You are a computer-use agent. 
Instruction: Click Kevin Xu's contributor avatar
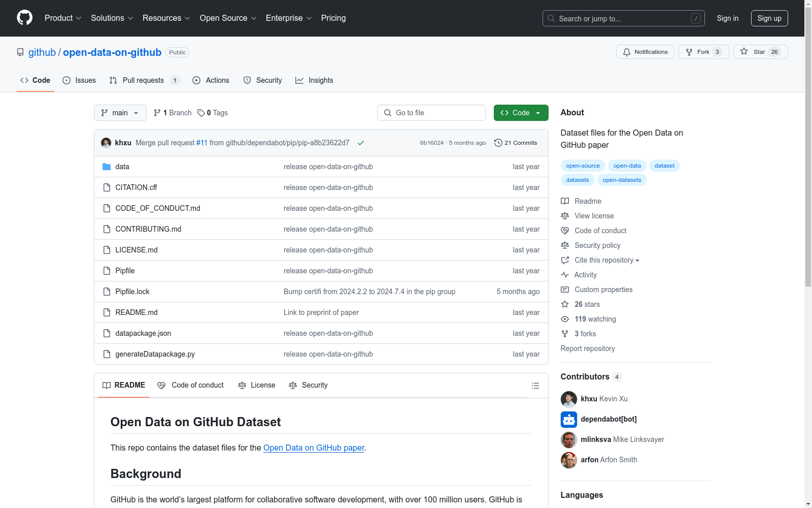(569, 399)
